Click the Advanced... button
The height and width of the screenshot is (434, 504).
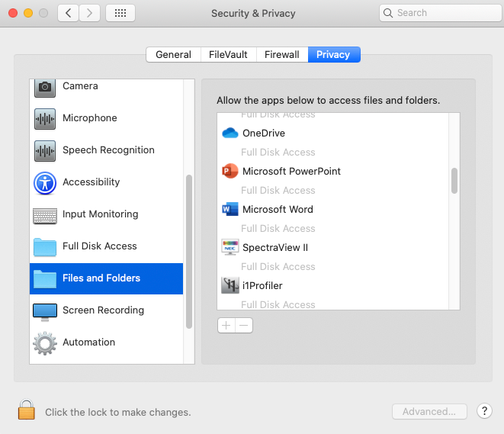click(x=429, y=411)
